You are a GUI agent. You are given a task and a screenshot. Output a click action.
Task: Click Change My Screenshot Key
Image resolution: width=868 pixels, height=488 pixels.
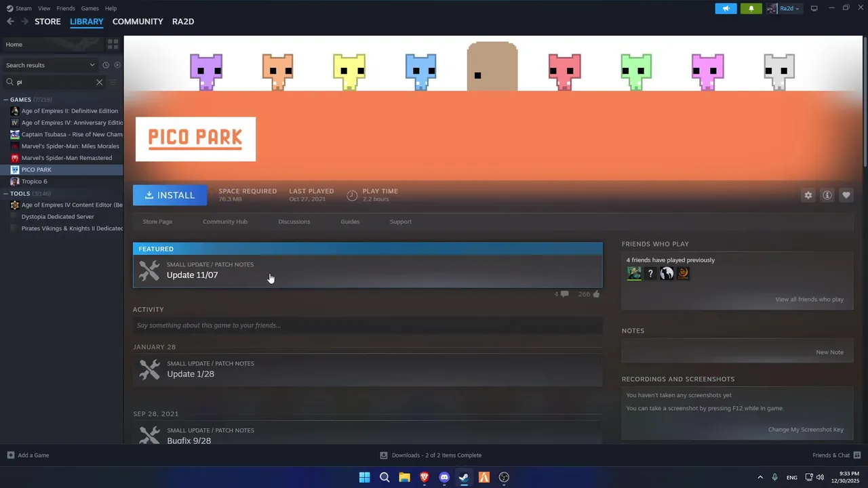(806, 430)
